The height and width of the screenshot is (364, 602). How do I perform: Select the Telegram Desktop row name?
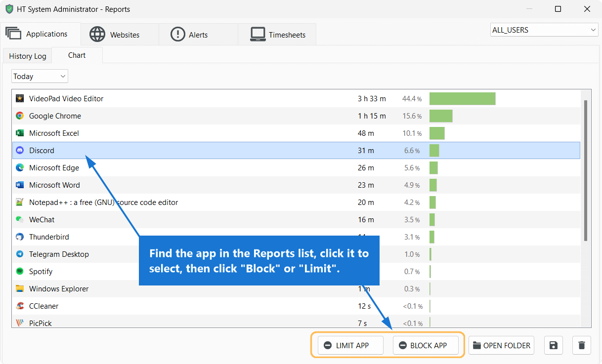59,254
